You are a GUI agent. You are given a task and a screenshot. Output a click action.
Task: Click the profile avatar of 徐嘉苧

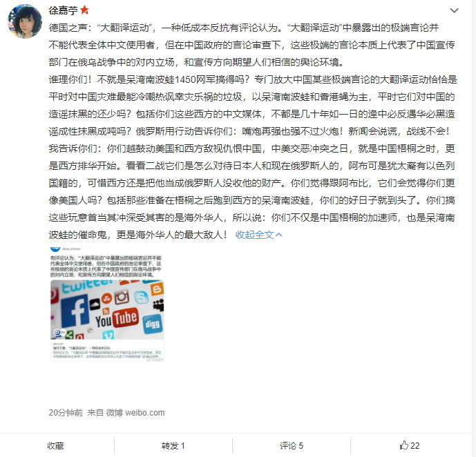point(25,21)
